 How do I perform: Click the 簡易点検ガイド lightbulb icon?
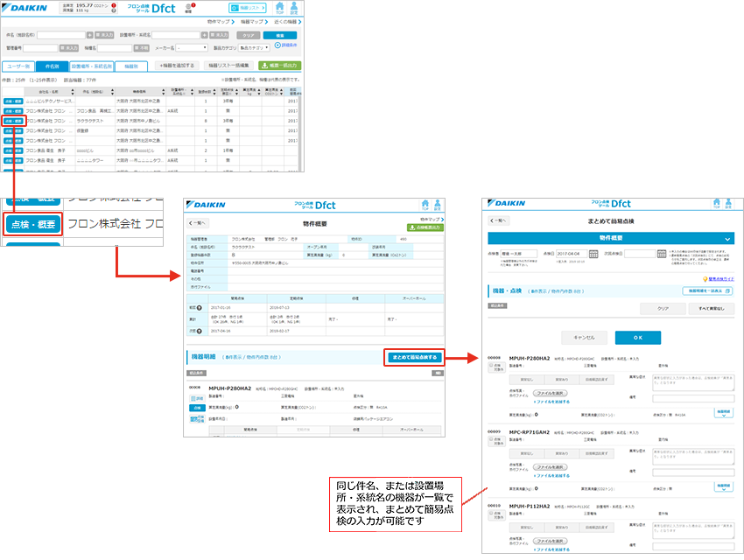click(705, 278)
